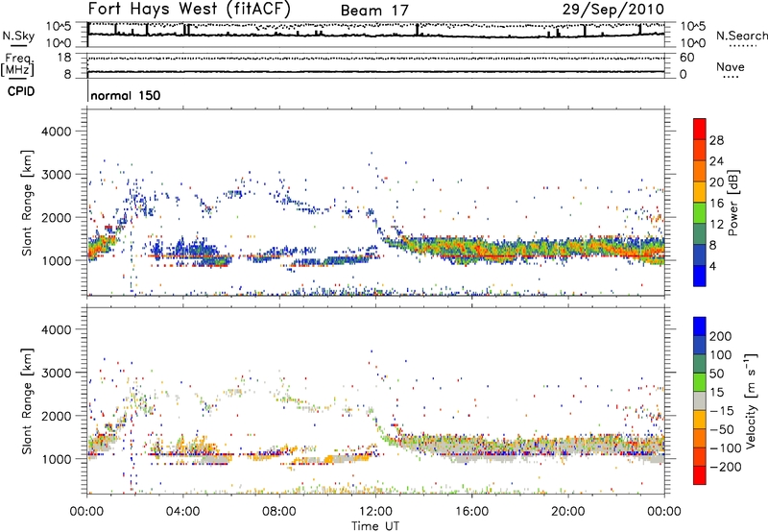Select the "1000" tick label of the velocity panel
Screen dimensions: 768x532
point(56,459)
